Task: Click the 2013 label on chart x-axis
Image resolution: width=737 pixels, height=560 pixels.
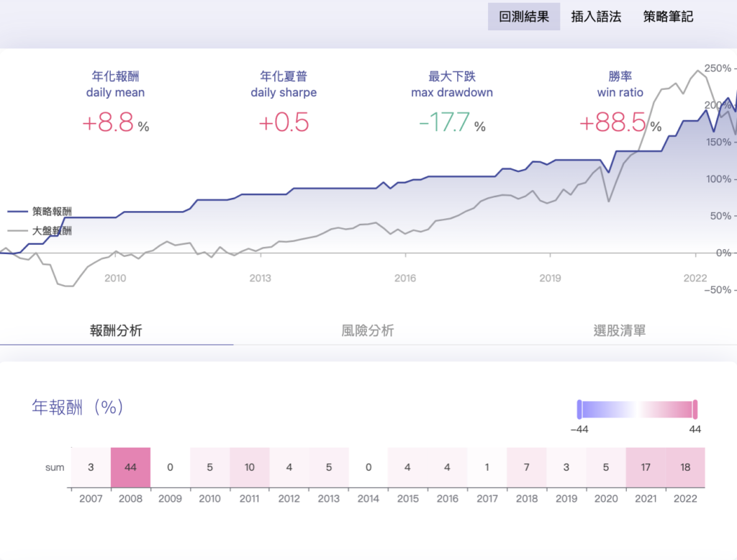Action: (260, 278)
